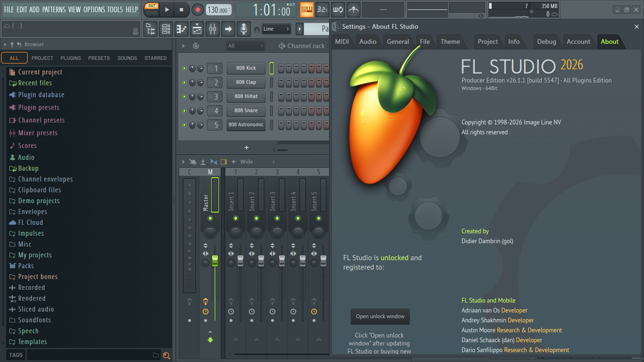Open the channel rack All filter dropdown
This screenshot has width=644, height=362.
[245, 46]
